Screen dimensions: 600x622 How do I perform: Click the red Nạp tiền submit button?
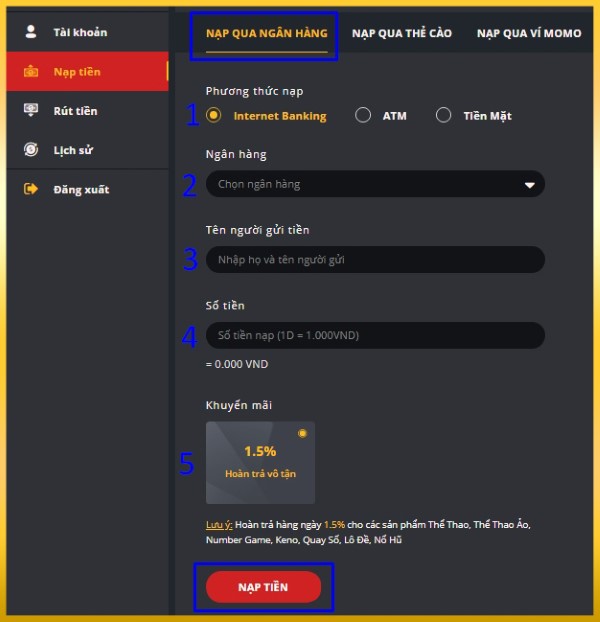tap(263, 587)
